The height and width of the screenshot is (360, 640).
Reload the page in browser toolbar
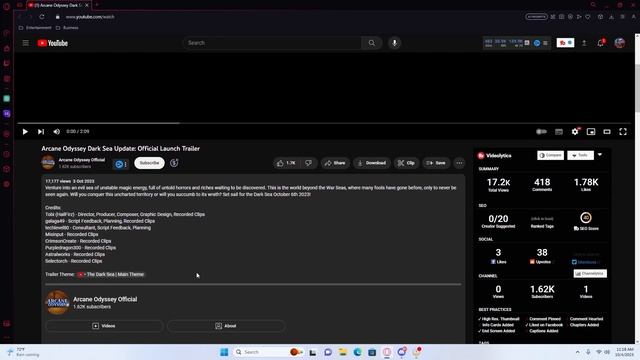click(42, 17)
